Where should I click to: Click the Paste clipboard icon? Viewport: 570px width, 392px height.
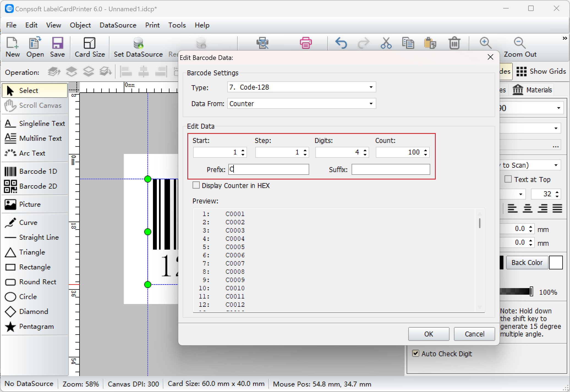tap(430, 43)
